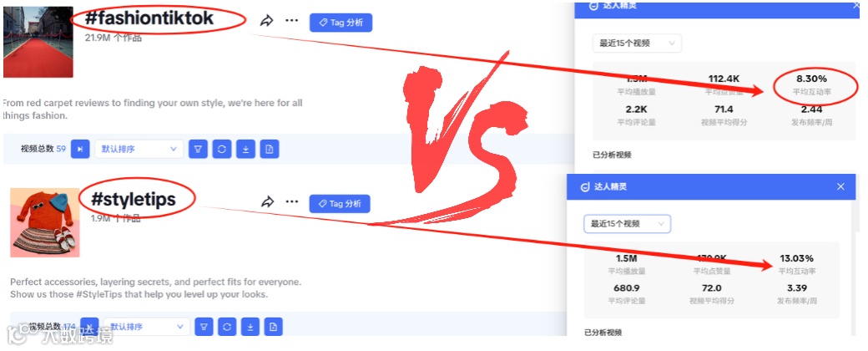Viewport: 868px width, 351px height.
Task: Click skip-forward icon beside 视频总数 59
Action: 80,149
